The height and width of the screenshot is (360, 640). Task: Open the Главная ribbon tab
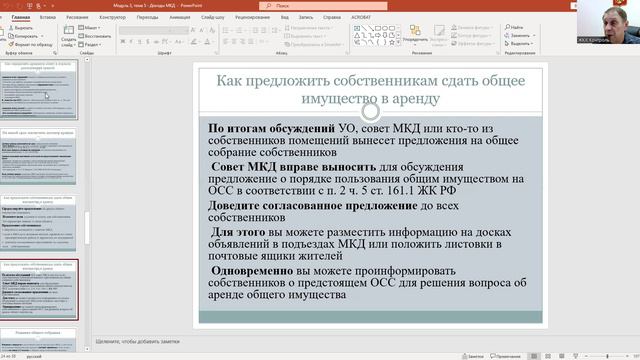(20, 18)
